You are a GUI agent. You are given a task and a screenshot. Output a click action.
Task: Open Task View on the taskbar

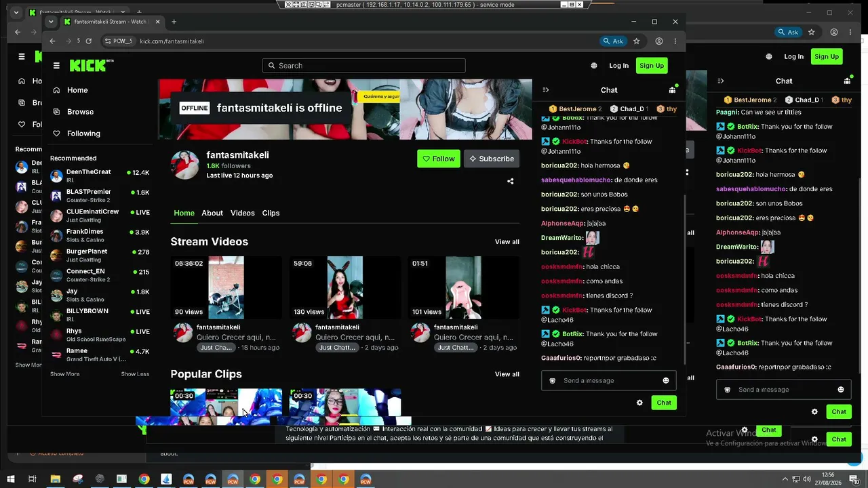point(32,479)
